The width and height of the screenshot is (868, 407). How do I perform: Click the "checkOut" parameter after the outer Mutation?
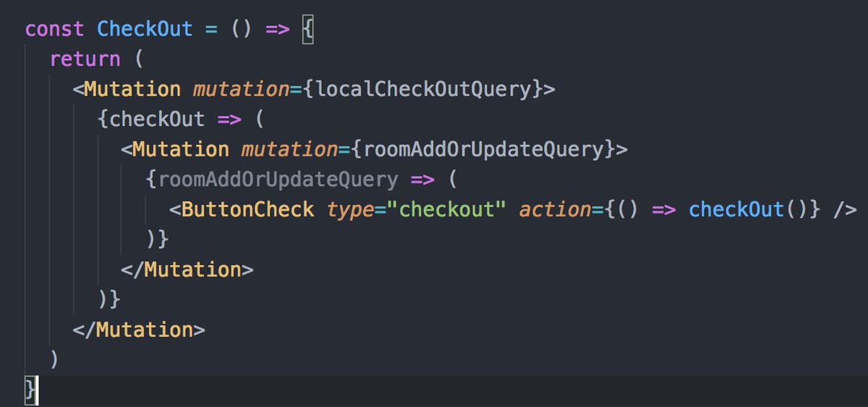(x=157, y=119)
